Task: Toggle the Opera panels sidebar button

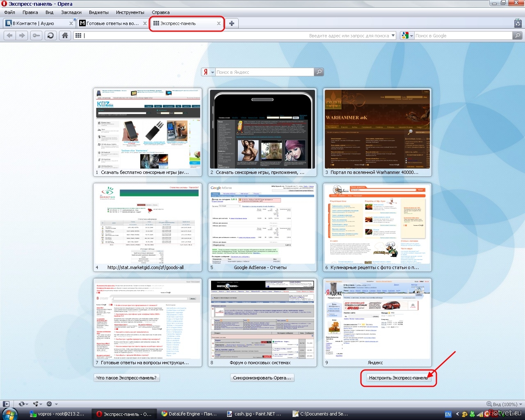Action: point(6,404)
